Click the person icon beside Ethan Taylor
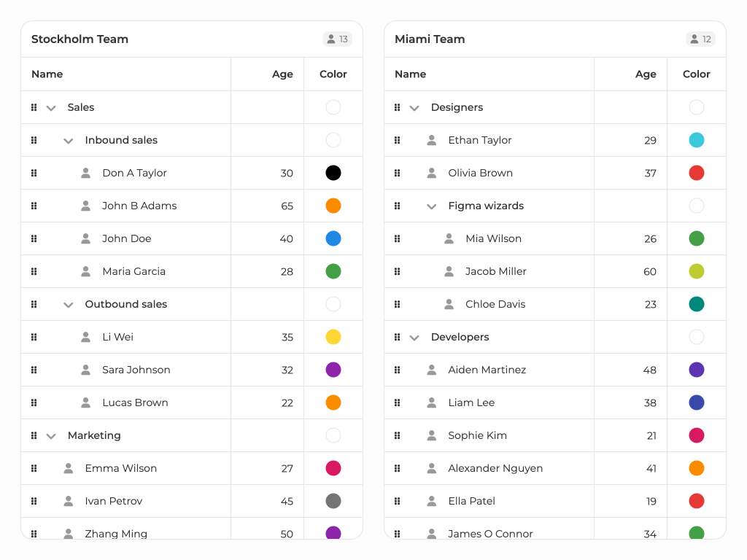 [432, 140]
